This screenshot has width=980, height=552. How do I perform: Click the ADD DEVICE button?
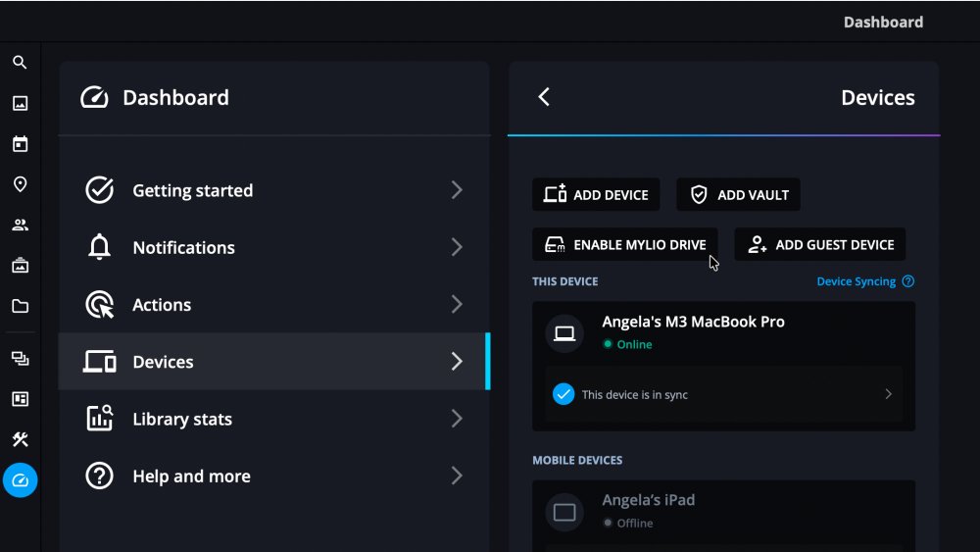(x=596, y=194)
